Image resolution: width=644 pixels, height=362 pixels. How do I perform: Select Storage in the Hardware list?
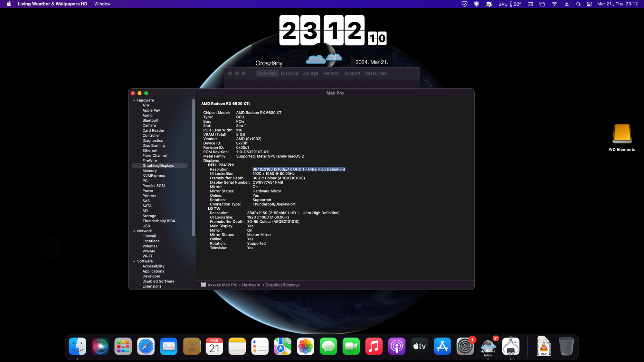click(x=149, y=216)
